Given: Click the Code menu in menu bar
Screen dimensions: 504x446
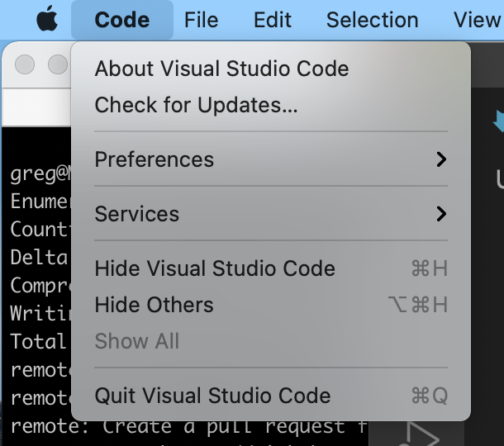Looking at the screenshot, I should (122, 19).
